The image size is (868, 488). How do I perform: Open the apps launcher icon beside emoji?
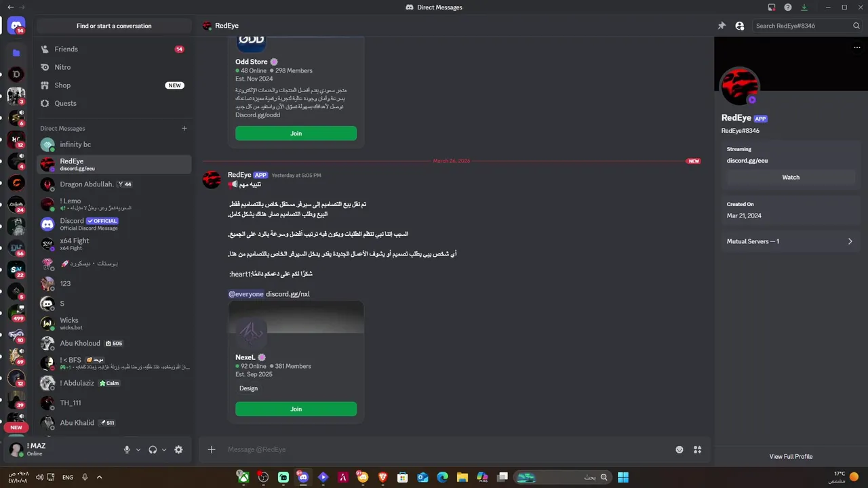[697, 449]
